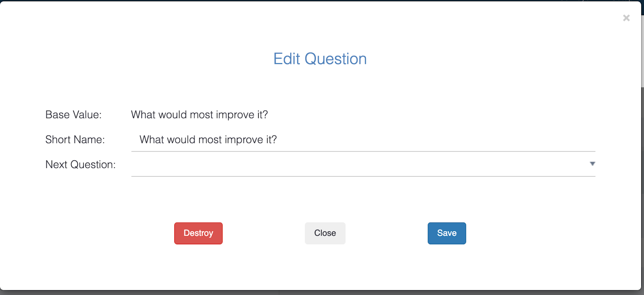Click the 'Next Question:' label
The width and height of the screenshot is (644, 295).
(80, 165)
